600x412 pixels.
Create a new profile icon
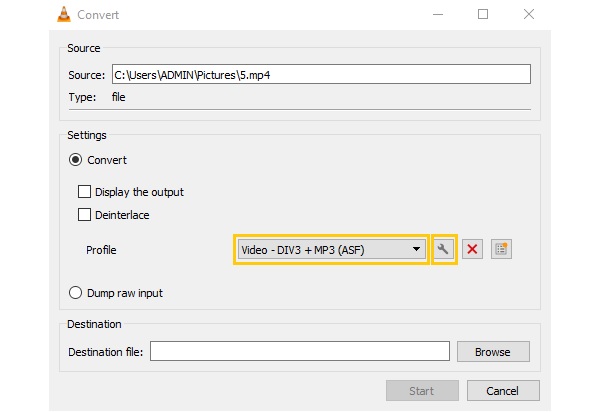click(x=501, y=249)
